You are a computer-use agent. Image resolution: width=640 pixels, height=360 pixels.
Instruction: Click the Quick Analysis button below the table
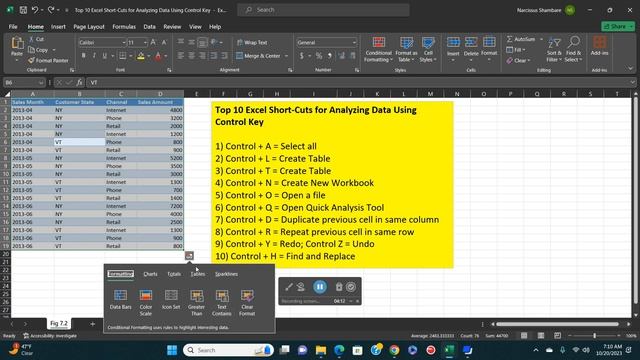tap(189, 256)
